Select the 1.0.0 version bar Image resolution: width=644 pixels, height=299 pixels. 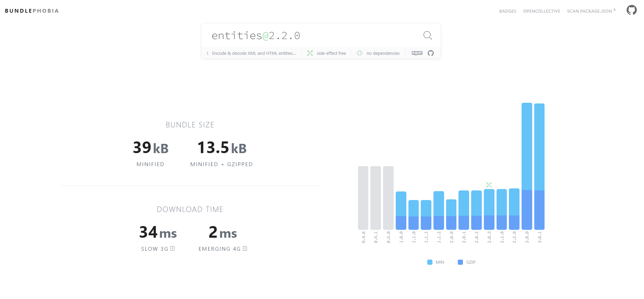point(401,211)
